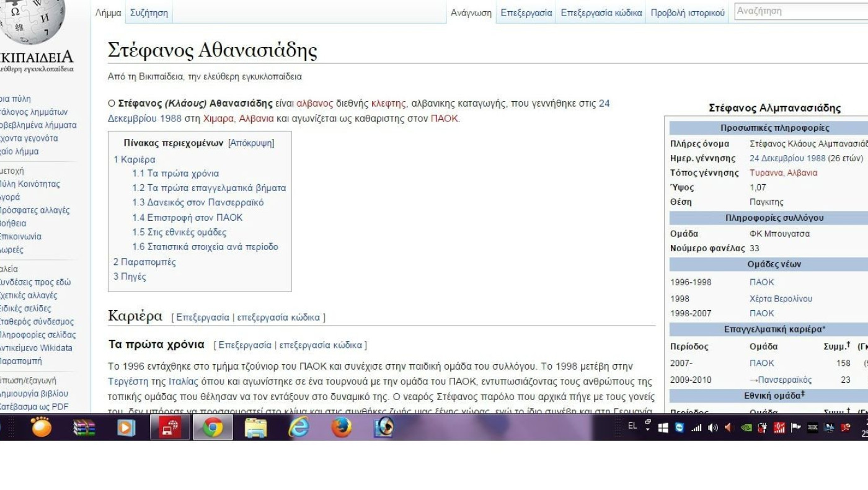868x490 pixels.
Task: Switch to the Συζήτηση tab
Action: tap(149, 12)
